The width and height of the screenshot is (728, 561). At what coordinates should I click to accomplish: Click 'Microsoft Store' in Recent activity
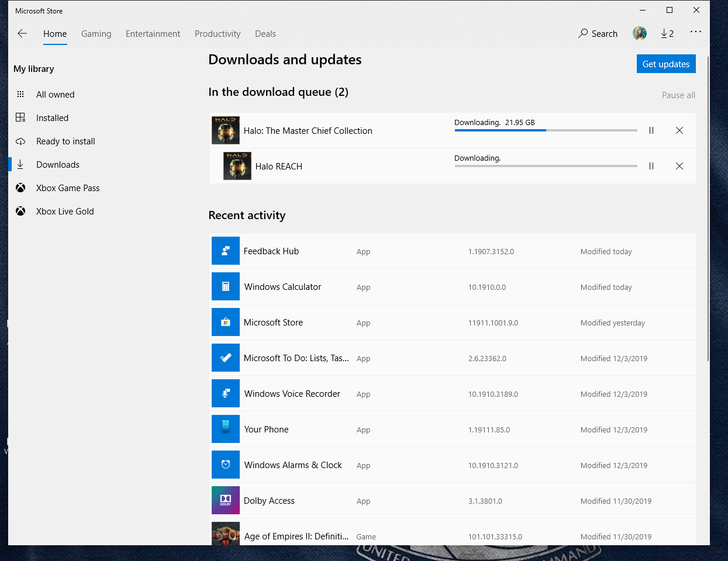[x=273, y=323]
